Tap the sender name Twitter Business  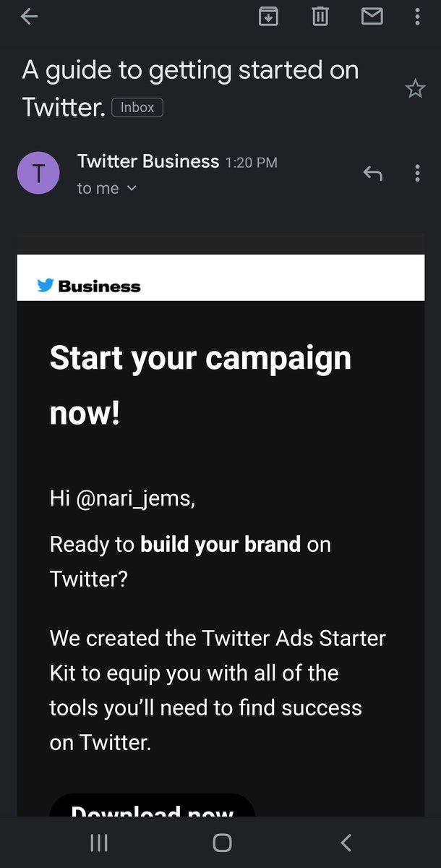148,161
